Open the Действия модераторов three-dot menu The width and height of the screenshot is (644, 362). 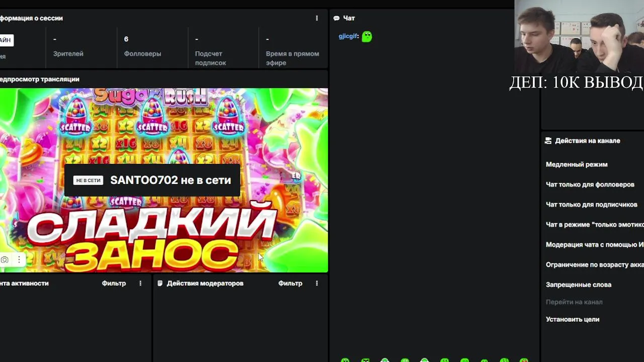tap(316, 283)
